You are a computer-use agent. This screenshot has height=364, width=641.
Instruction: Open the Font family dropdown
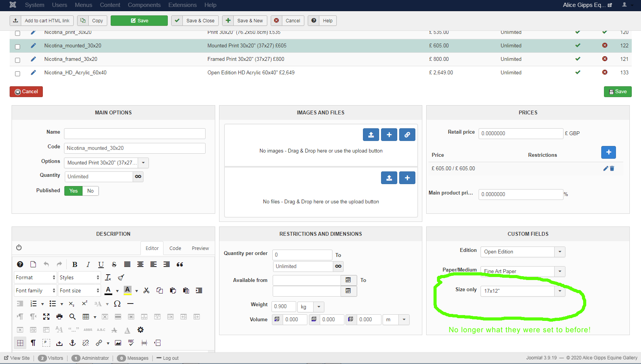tap(35, 290)
